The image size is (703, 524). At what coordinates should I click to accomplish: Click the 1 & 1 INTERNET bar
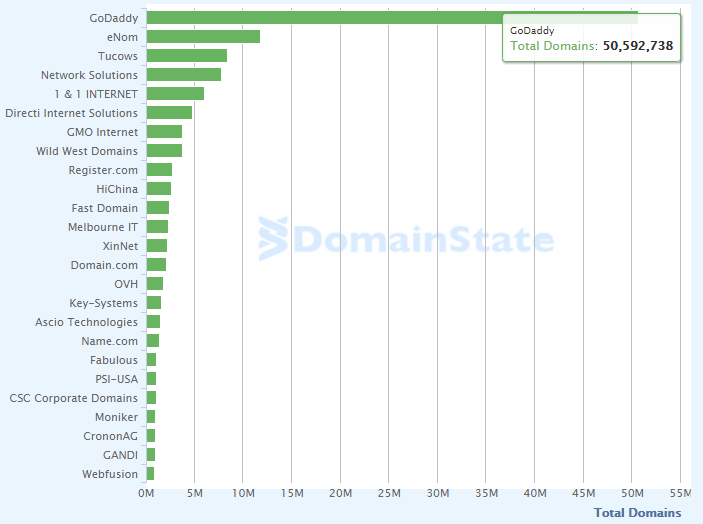click(175, 94)
